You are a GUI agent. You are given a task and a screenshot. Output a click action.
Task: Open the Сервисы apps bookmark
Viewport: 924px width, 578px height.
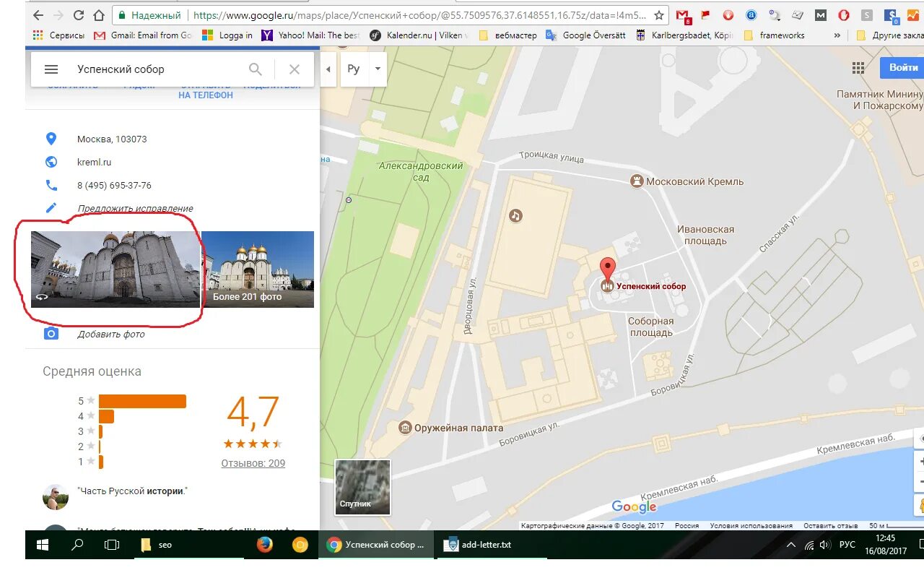59,35
